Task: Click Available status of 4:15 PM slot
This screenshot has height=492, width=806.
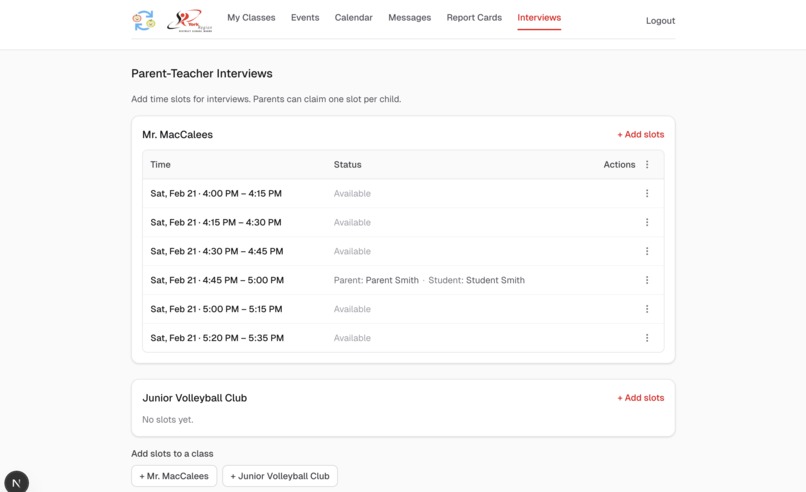Action: [352, 222]
